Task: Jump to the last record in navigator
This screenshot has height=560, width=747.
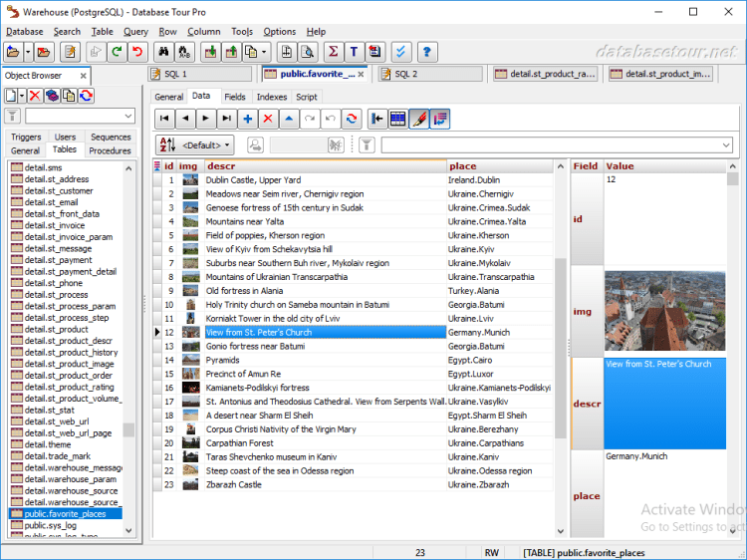Action: click(x=226, y=119)
